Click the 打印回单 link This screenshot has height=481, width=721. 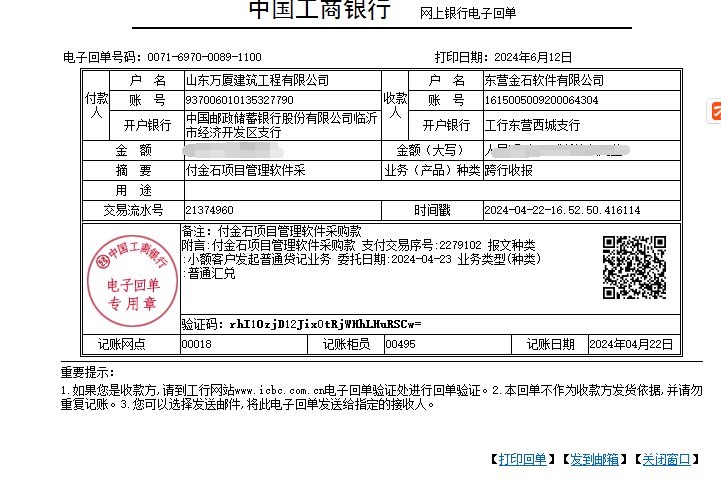click(522, 459)
